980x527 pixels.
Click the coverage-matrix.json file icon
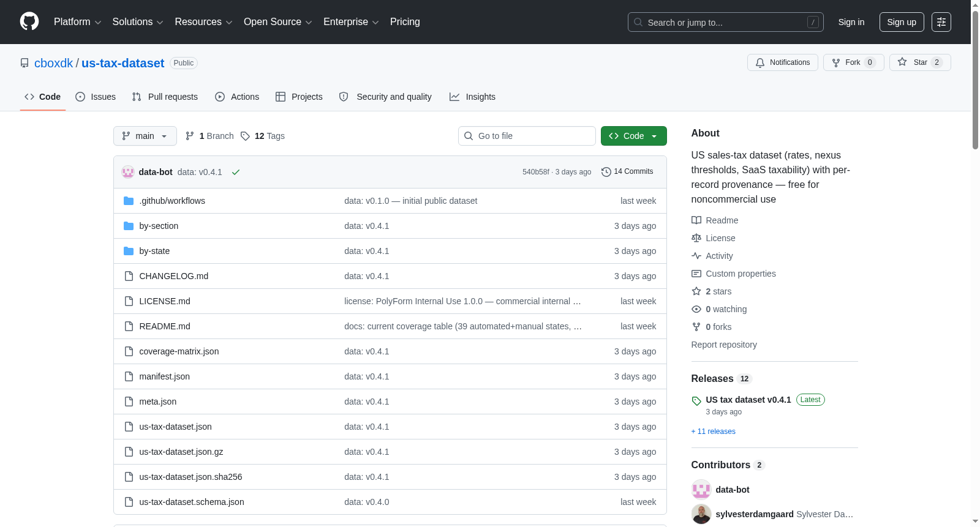(x=129, y=351)
